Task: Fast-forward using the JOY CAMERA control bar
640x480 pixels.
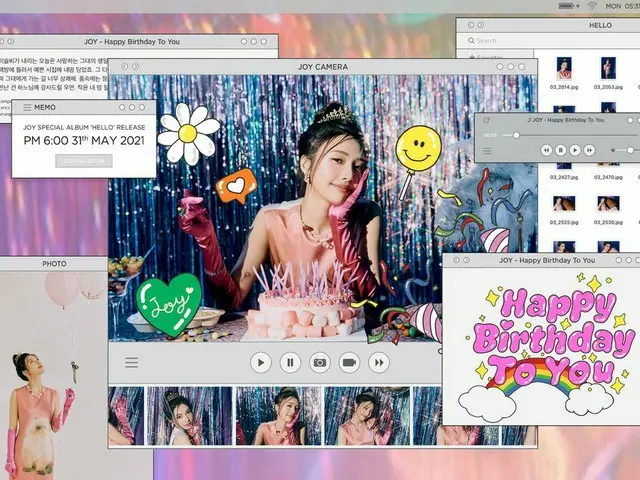Action: coord(379,363)
